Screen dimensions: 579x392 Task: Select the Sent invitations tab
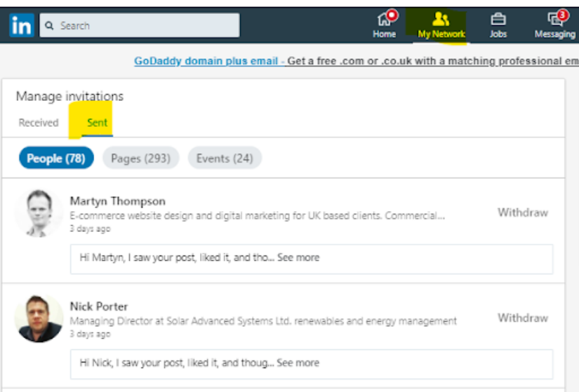97,123
